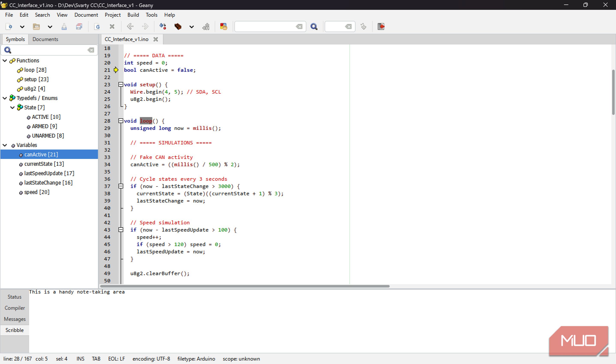
Task: Fold the if block at line 37
Action: coord(121,186)
